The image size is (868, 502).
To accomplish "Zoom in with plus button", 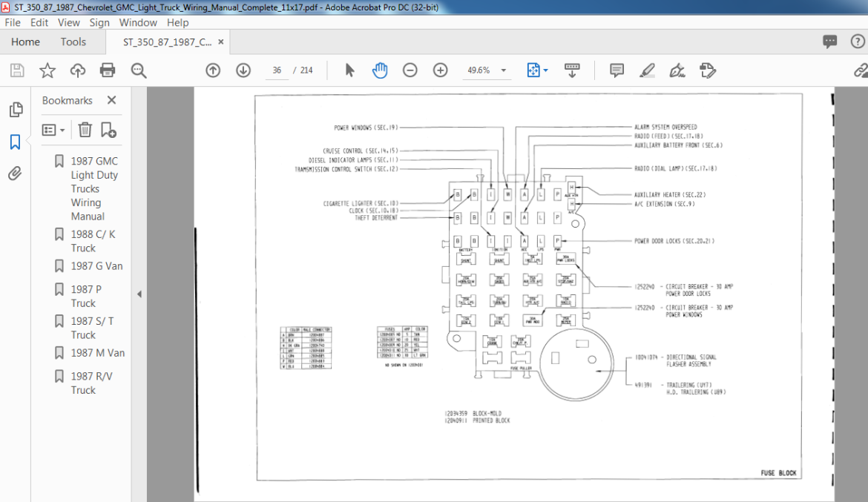I will click(x=441, y=70).
